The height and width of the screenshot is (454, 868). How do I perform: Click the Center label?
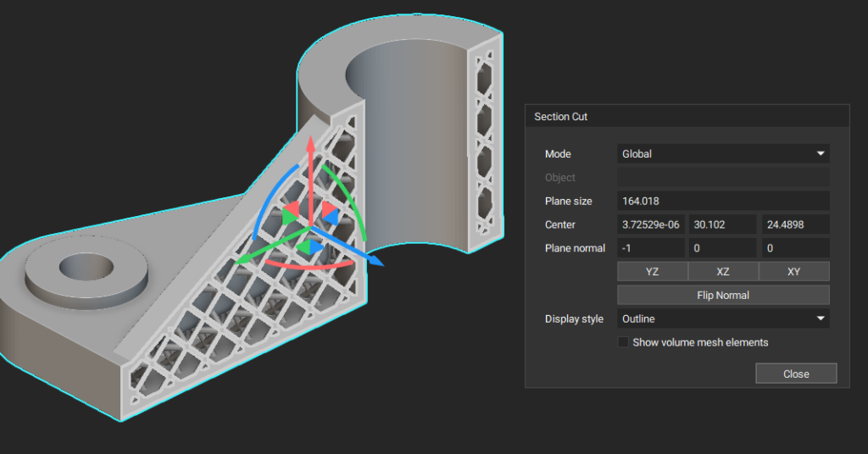click(x=559, y=224)
